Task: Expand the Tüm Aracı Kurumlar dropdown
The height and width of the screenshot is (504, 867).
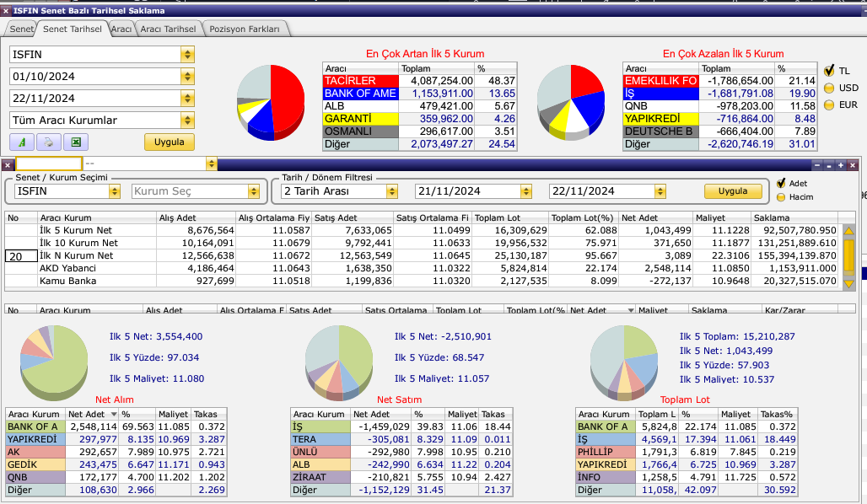Action: tap(187, 120)
